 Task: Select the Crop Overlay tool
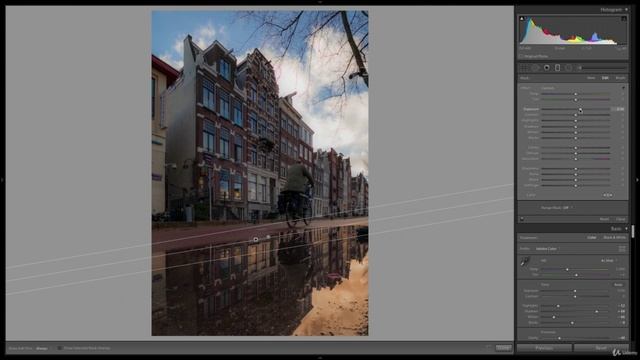(524, 68)
